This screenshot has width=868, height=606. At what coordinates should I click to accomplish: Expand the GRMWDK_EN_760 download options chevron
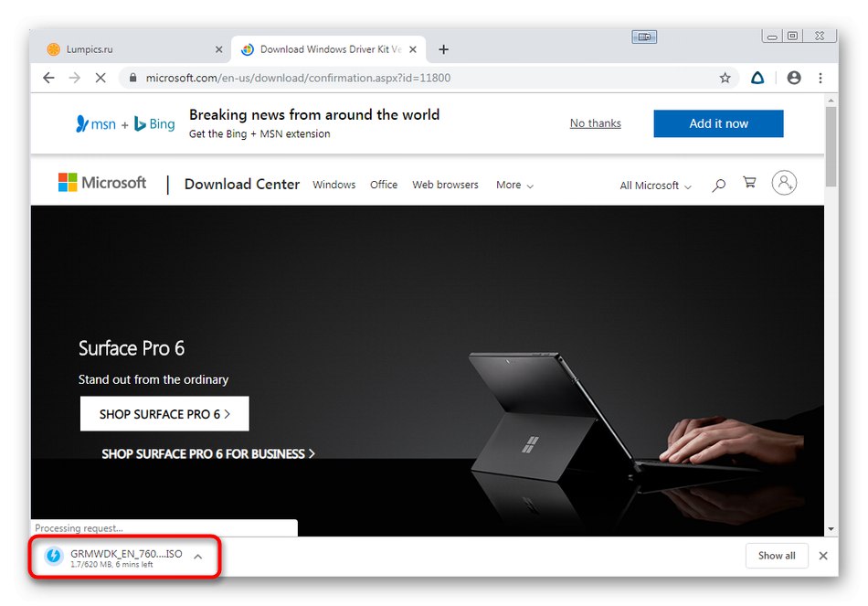(x=197, y=555)
